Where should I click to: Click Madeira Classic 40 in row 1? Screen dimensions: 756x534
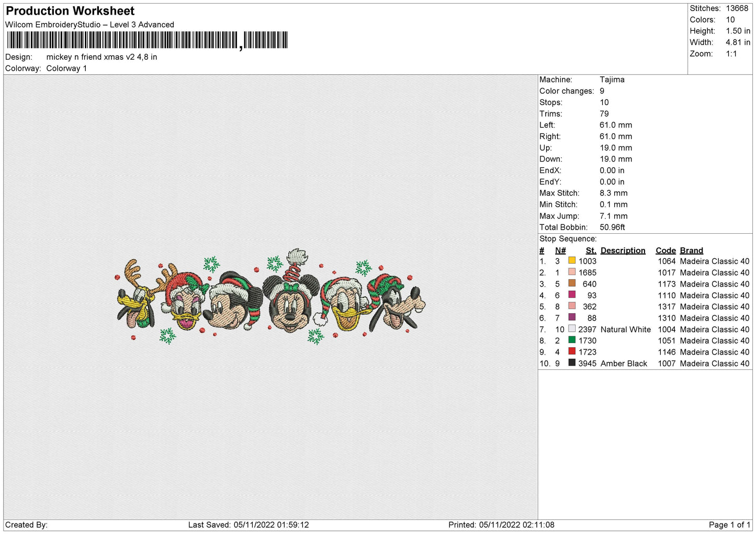[715, 261]
